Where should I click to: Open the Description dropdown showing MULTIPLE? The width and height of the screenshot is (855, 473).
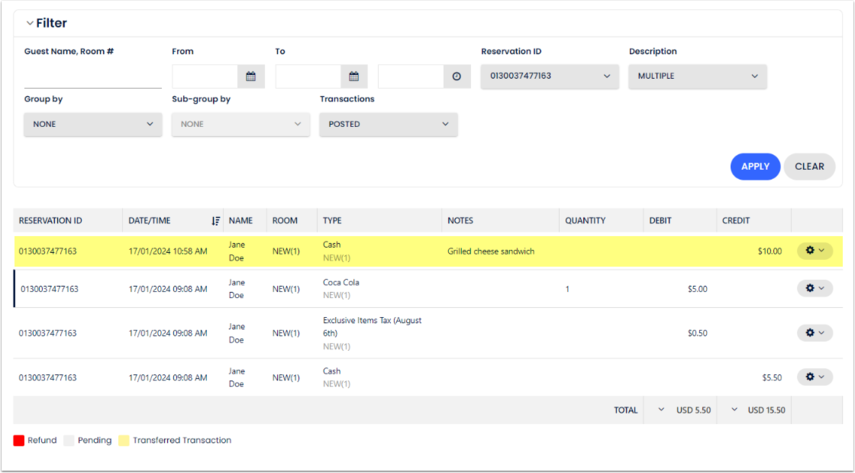click(x=697, y=76)
